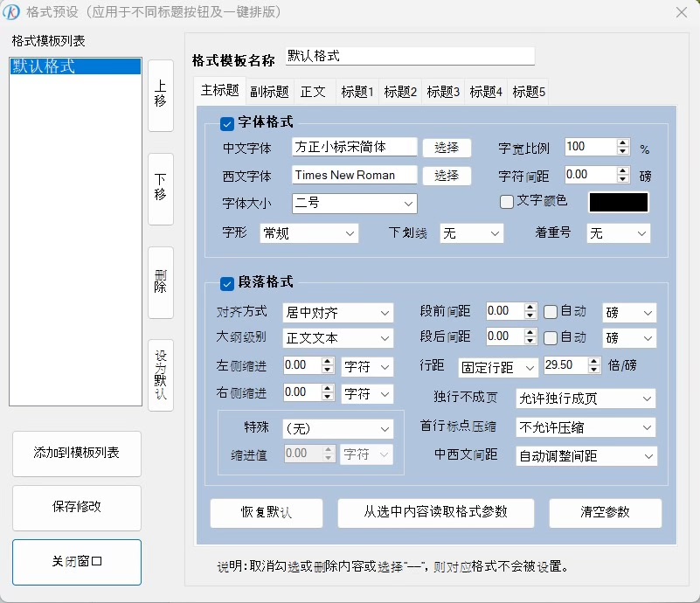Click the 行距 value field 29.50

click(x=565, y=365)
